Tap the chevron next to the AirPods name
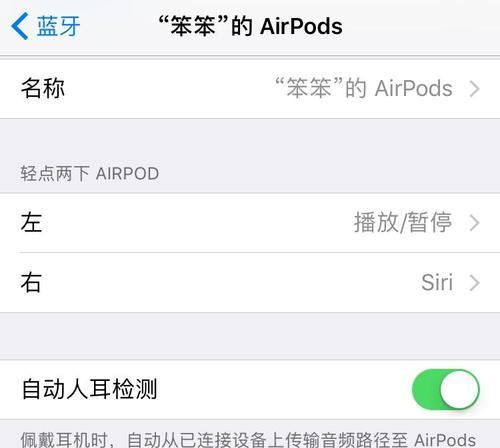 [x=474, y=89]
